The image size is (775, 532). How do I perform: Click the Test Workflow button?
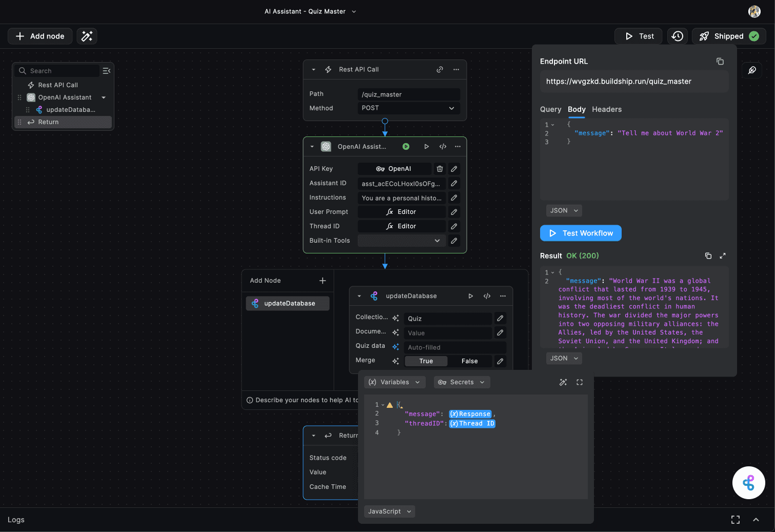(x=581, y=233)
